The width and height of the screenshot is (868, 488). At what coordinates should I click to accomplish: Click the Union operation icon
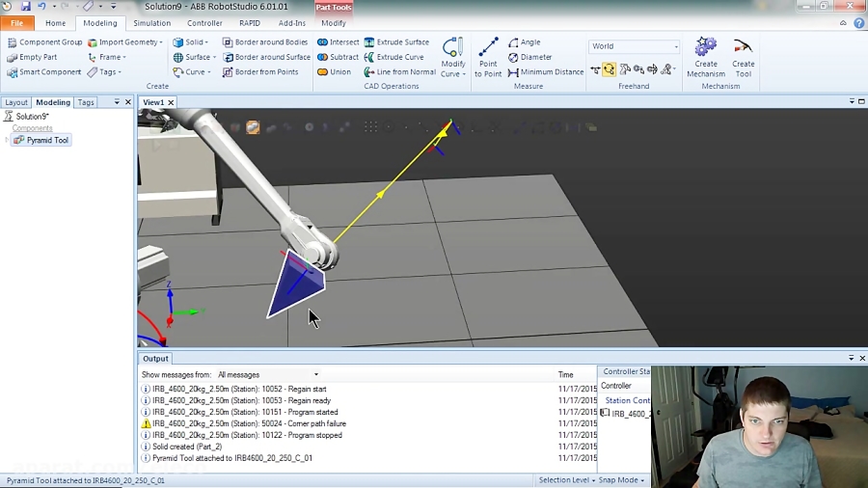[x=322, y=72]
